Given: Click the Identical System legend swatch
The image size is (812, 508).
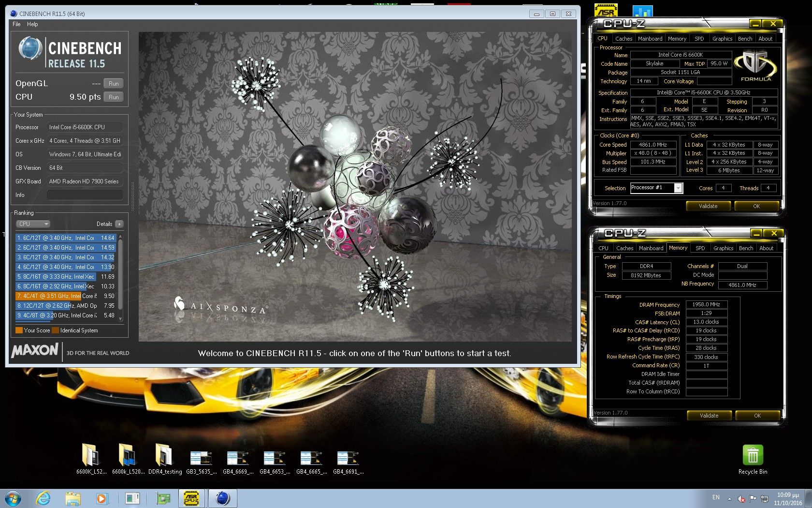Looking at the screenshot, I should (x=56, y=330).
